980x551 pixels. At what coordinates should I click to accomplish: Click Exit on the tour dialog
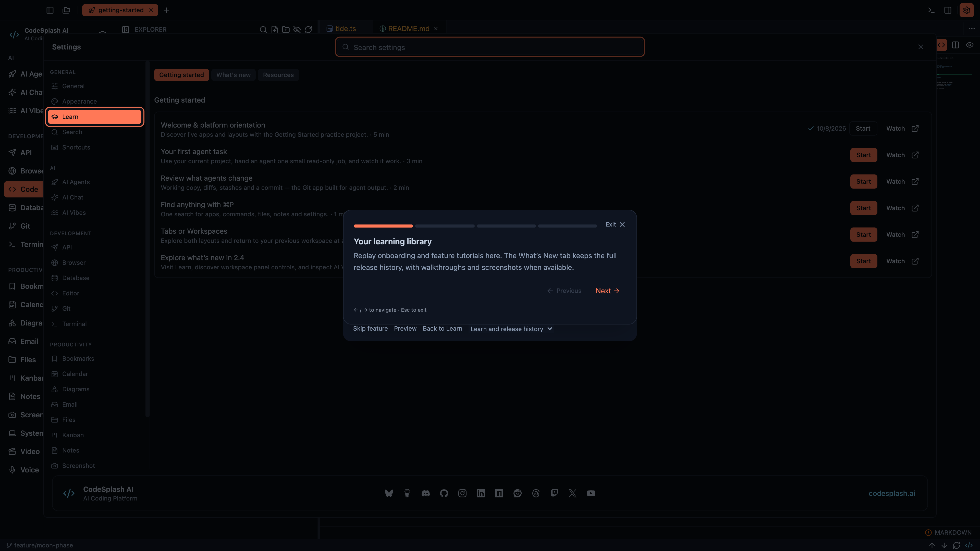[x=615, y=224]
